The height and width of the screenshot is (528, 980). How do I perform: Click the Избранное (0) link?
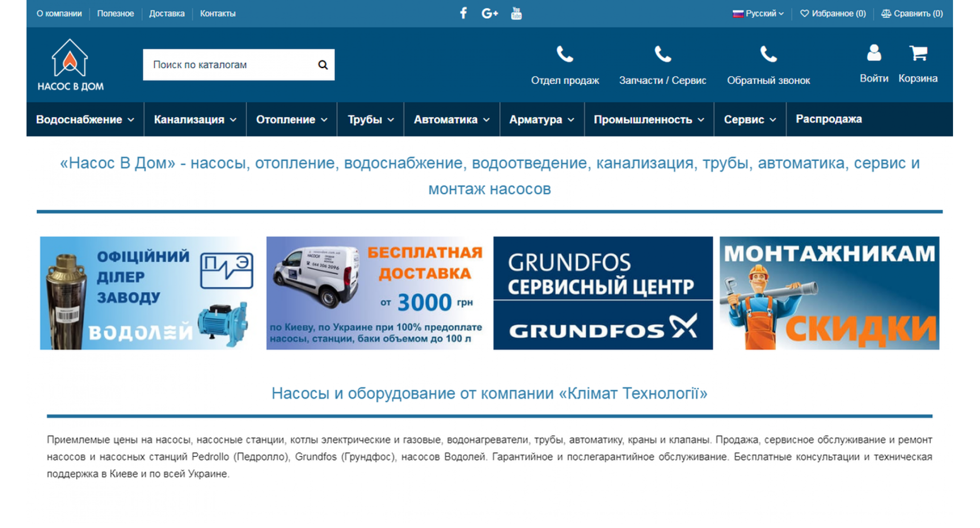pyautogui.click(x=833, y=14)
